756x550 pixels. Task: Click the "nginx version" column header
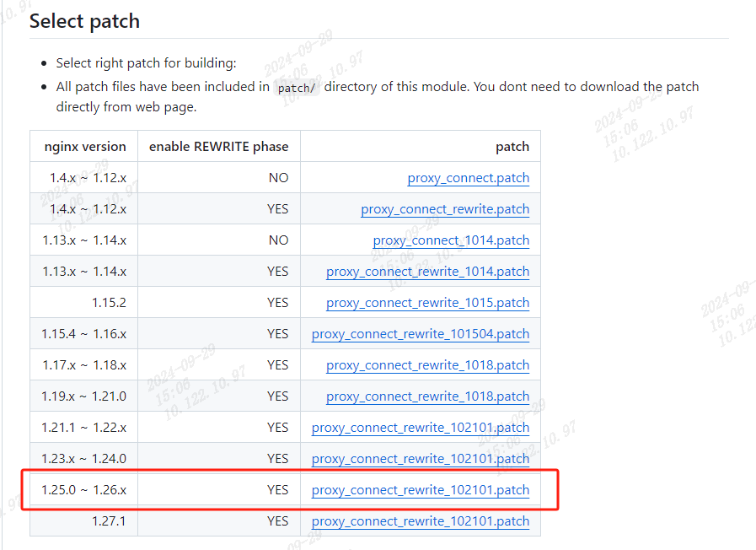[85, 147]
